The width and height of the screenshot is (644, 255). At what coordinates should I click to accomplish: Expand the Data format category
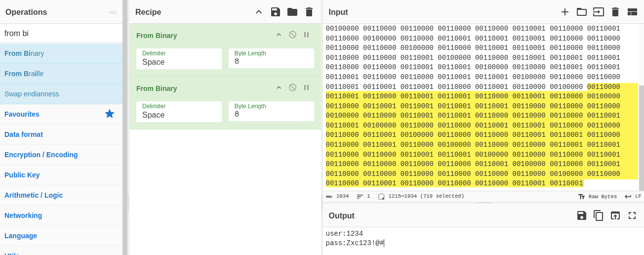click(61, 134)
